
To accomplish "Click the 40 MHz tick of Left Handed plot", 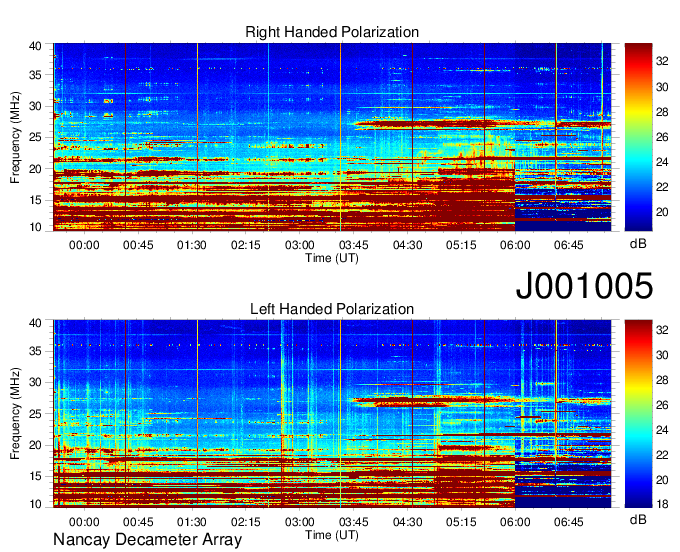I will [35, 323].
